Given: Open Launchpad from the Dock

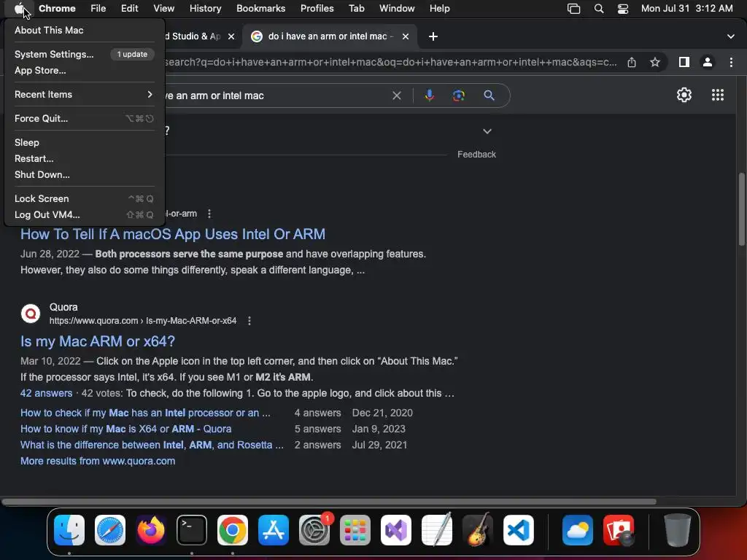Looking at the screenshot, I should [355, 530].
